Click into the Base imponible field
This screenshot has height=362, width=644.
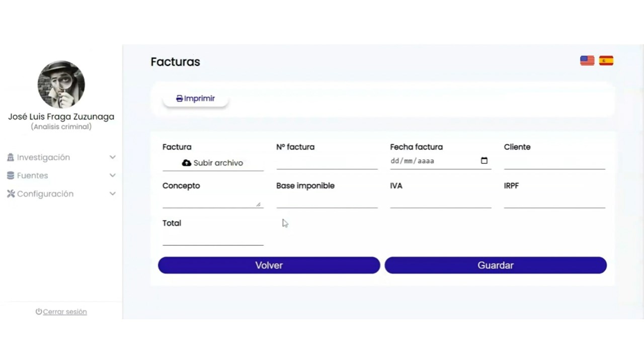327,201
